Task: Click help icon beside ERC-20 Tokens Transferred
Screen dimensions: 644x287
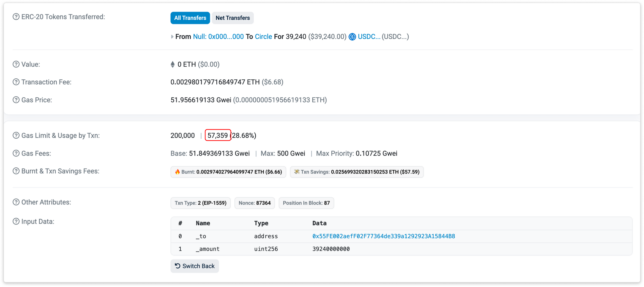Action: point(16,17)
